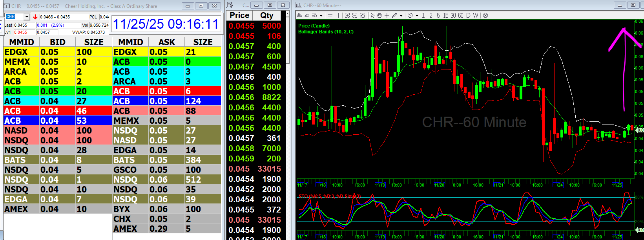Click the line study icon
Screen dimensions: 644x240
point(307,15)
